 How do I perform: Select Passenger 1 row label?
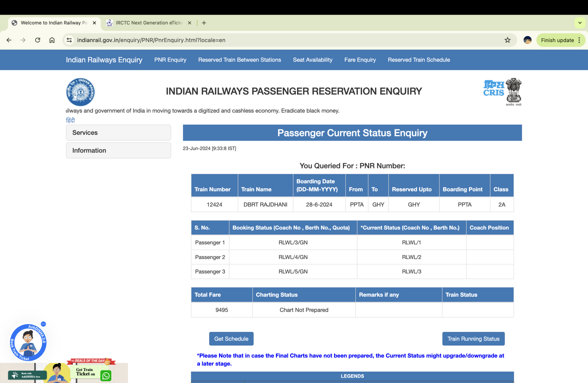(210, 242)
